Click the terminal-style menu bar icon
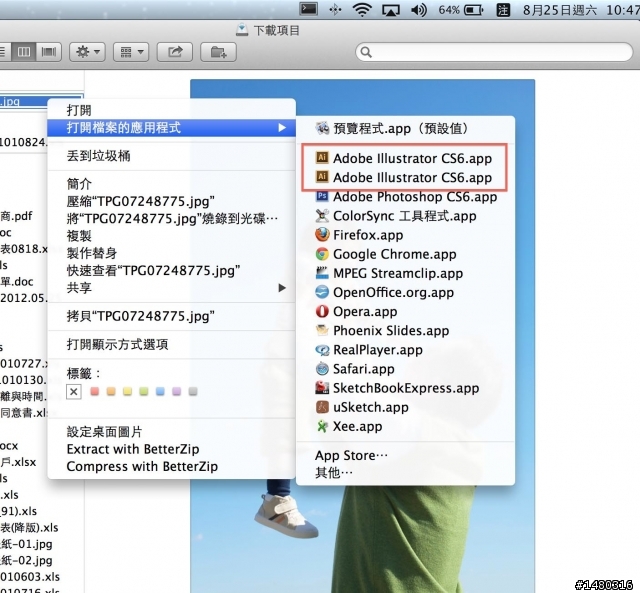The width and height of the screenshot is (640, 593). pos(309,9)
